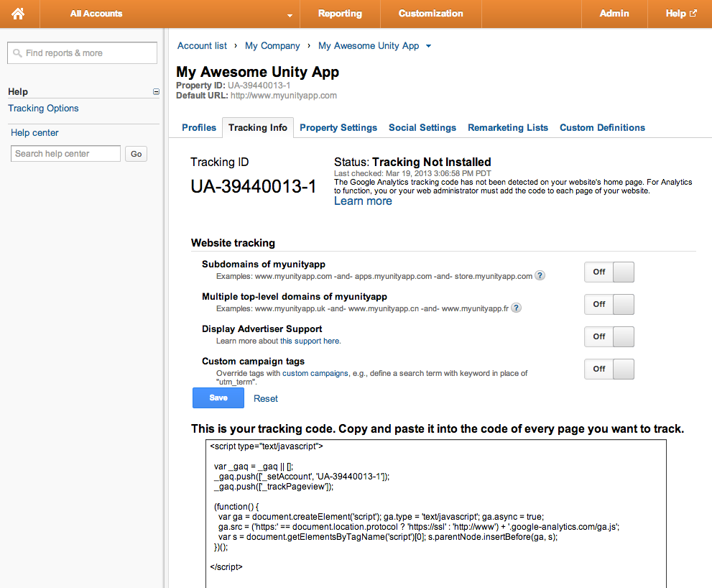
Task: Go to My Company breadcrumb
Action: [272, 46]
